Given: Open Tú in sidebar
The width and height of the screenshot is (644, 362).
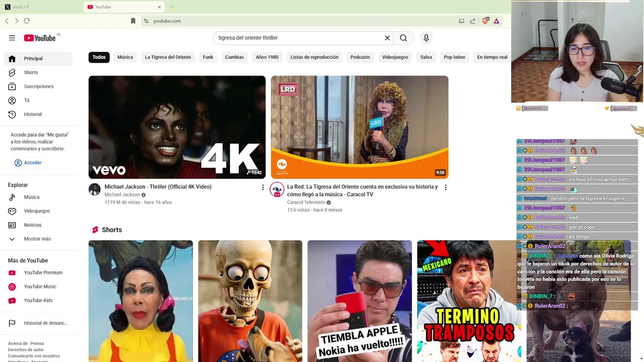Looking at the screenshot, I should [38, 101].
